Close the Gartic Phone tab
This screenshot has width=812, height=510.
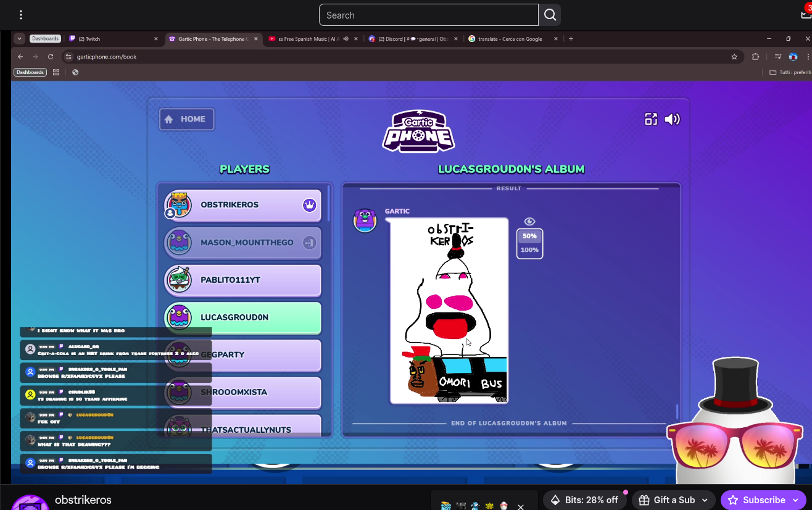pyautogui.click(x=256, y=39)
